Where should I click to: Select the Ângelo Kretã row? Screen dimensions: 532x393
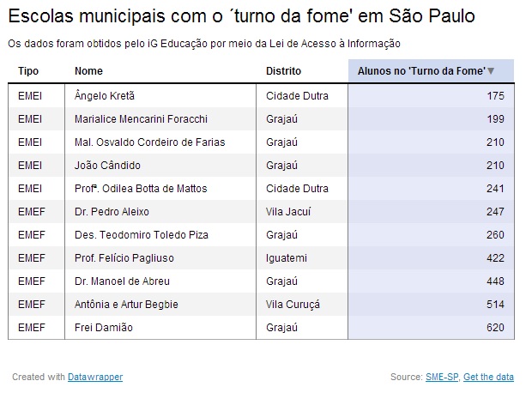[x=105, y=95]
